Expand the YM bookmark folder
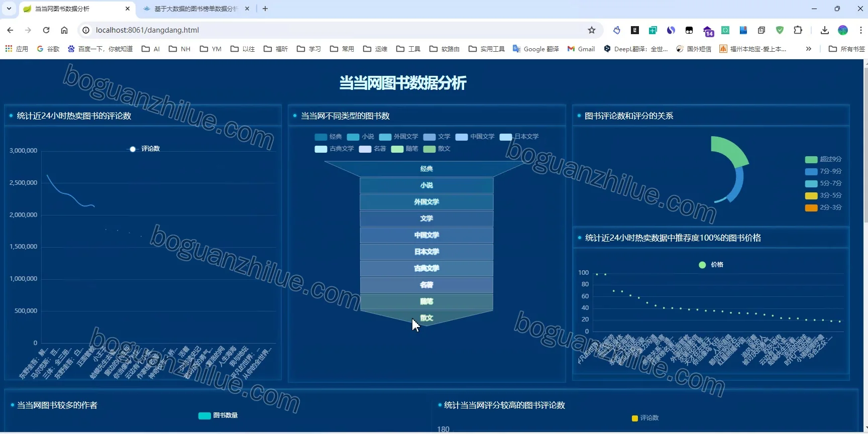The height and width of the screenshot is (434, 868). click(x=210, y=49)
